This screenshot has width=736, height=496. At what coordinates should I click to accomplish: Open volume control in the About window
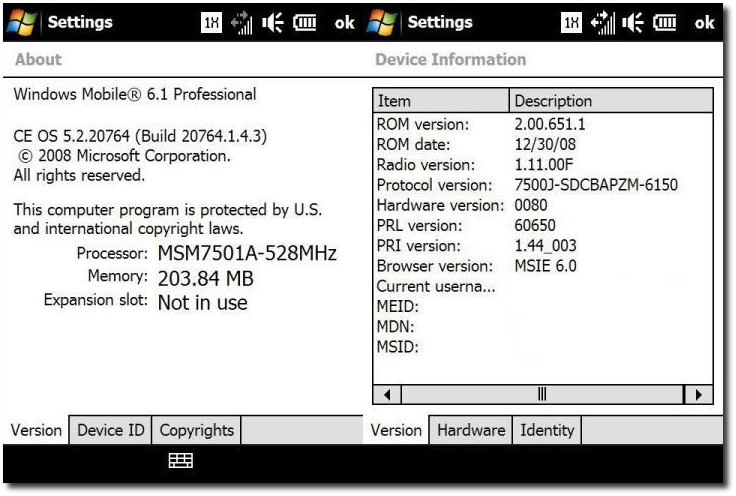click(x=273, y=23)
